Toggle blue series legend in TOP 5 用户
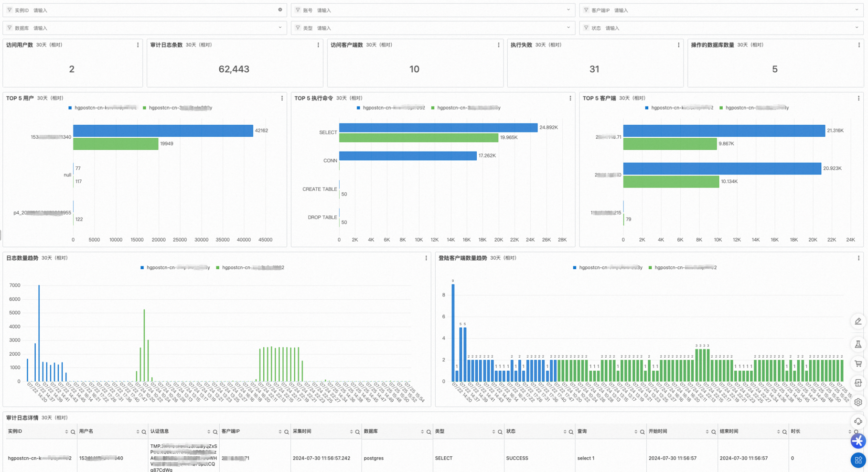868x472 pixels. 102,108
